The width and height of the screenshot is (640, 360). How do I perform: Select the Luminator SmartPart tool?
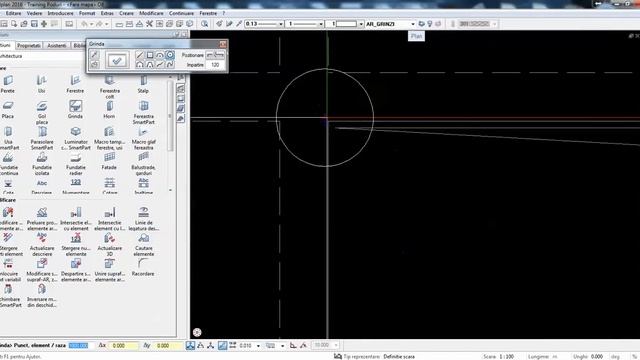point(76,138)
